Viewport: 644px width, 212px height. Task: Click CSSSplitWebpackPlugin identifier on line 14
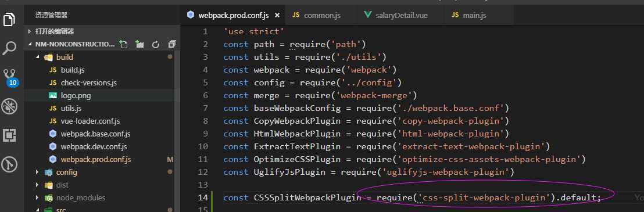click(x=307, y=197)
